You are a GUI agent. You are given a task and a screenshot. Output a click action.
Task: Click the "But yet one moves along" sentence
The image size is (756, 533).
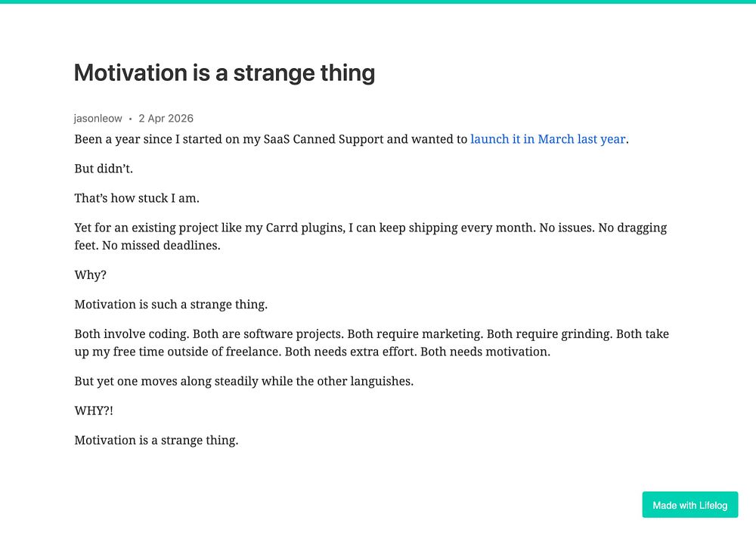coord(244,381)
